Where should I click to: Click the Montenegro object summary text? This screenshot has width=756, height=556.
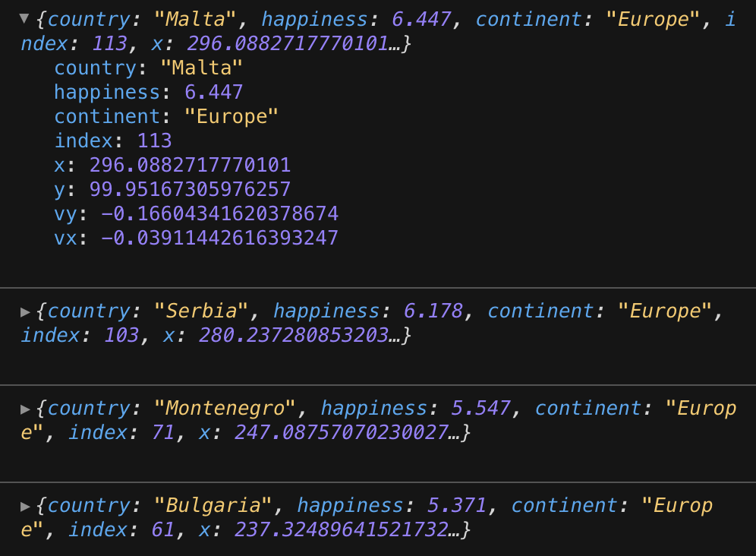pyautogui.click(x=379, y=420)
